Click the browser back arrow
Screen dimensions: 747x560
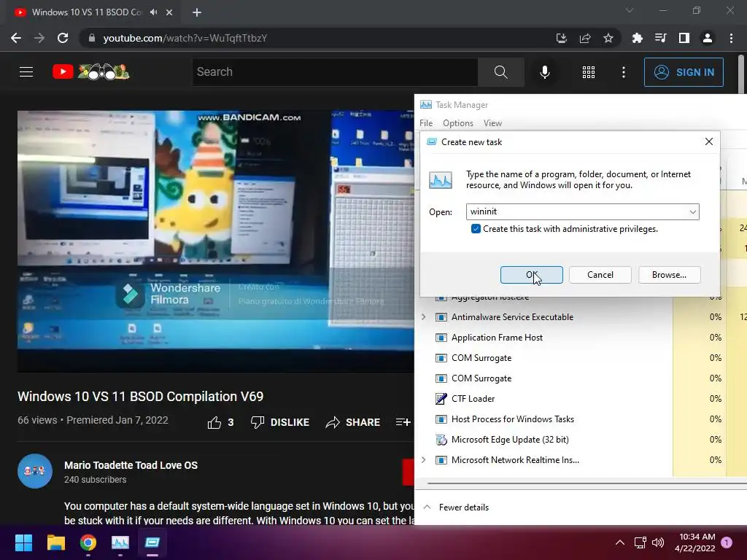click(16, 38)
